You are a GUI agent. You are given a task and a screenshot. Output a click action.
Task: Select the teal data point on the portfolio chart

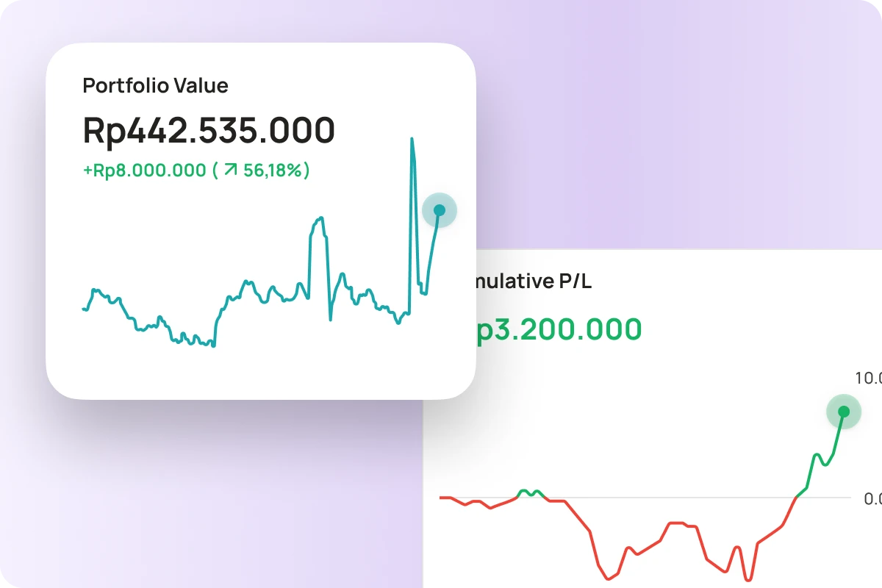[x=440, y=210]
